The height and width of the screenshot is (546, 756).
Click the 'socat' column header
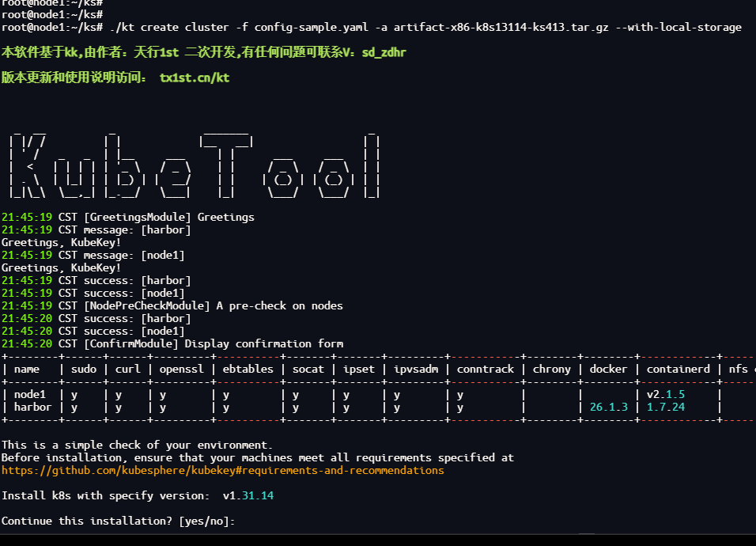tap(308, 369)
